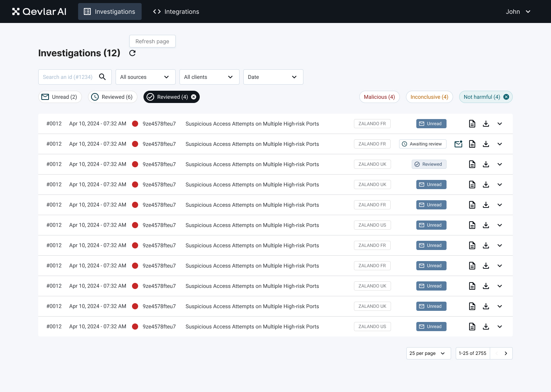
Task: Open the 25 per page selector
Action: [428, 353]
